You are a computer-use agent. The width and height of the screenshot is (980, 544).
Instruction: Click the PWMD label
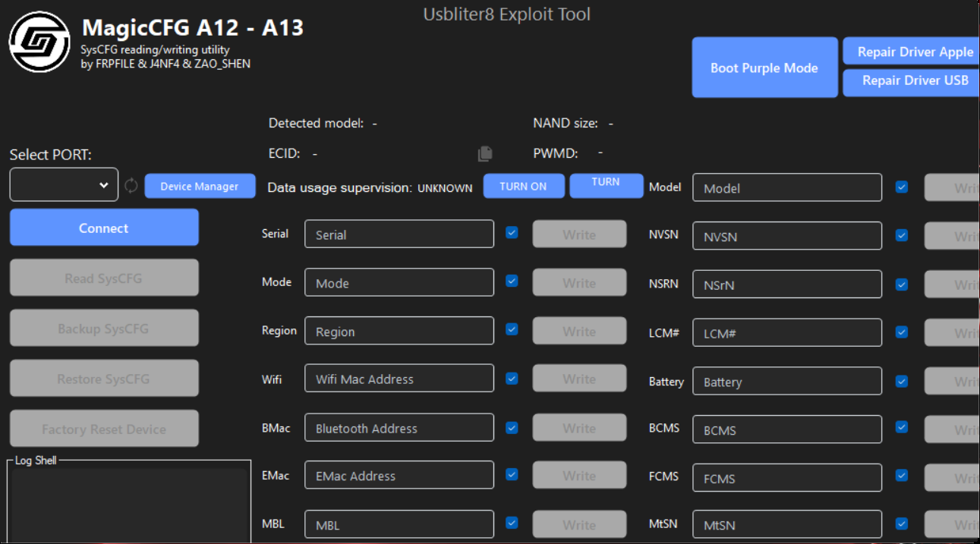point(556,153)
